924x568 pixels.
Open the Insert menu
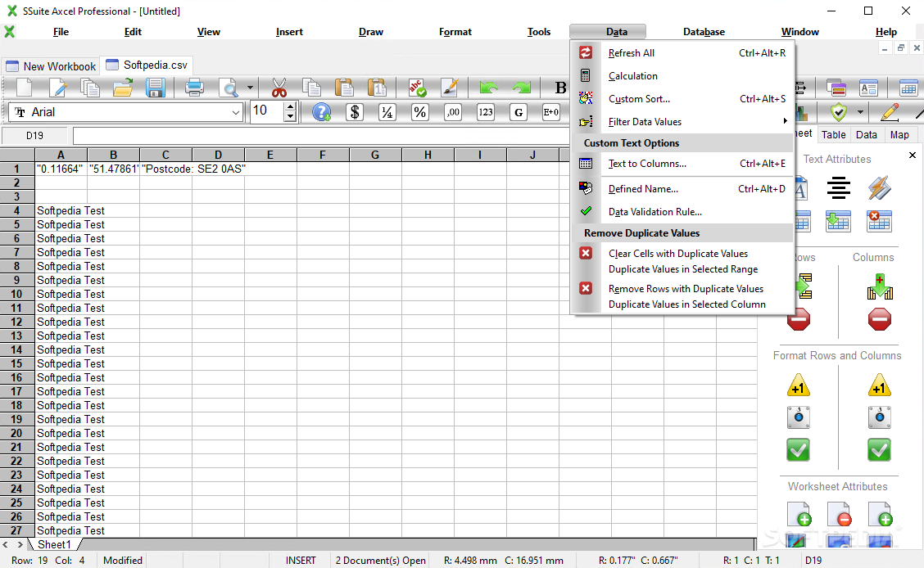tap(289, 32)
